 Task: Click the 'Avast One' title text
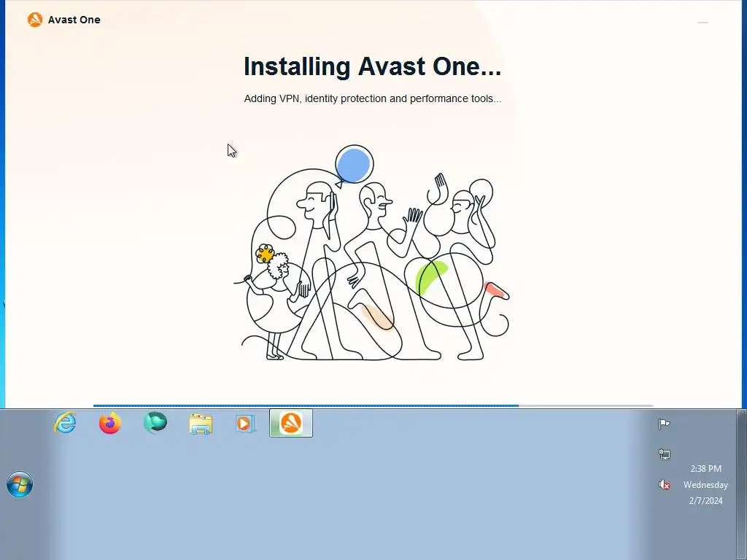(x=74, y=20)
